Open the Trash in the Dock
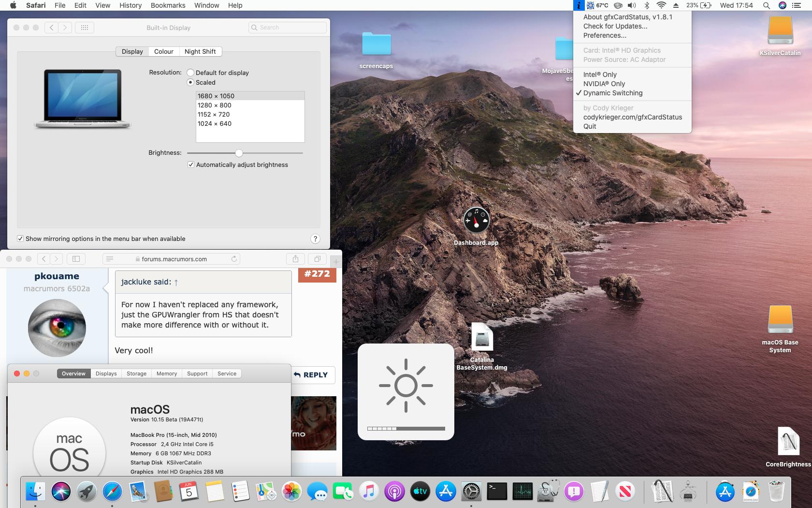 [776, 491]
